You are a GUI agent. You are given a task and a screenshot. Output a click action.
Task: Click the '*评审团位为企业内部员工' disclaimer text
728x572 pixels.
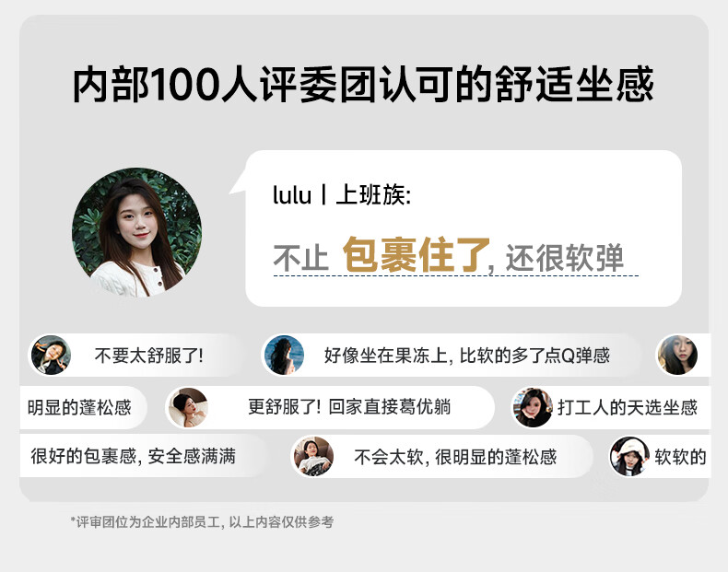pyautogui.click(x=202, y=522)
